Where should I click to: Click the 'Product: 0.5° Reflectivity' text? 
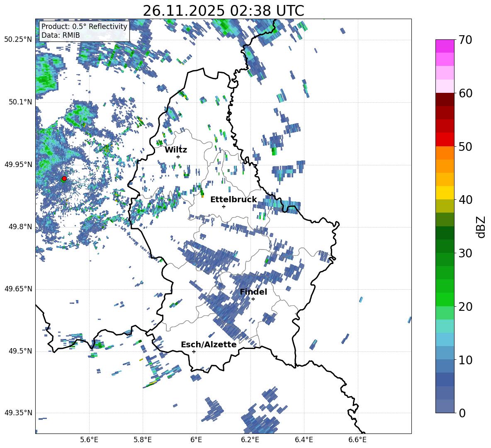point(84,26)
